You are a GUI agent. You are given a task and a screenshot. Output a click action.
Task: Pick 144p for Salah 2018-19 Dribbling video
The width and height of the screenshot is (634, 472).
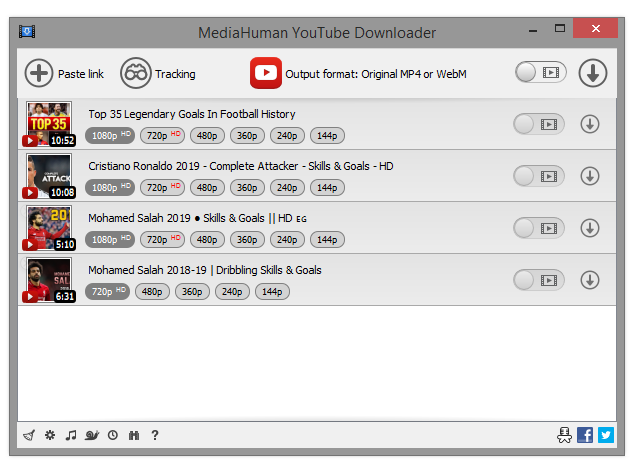click(272, 292)
